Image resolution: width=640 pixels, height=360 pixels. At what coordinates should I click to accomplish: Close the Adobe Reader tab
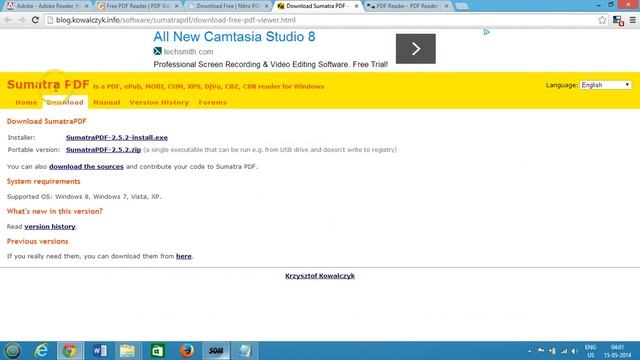87,6
